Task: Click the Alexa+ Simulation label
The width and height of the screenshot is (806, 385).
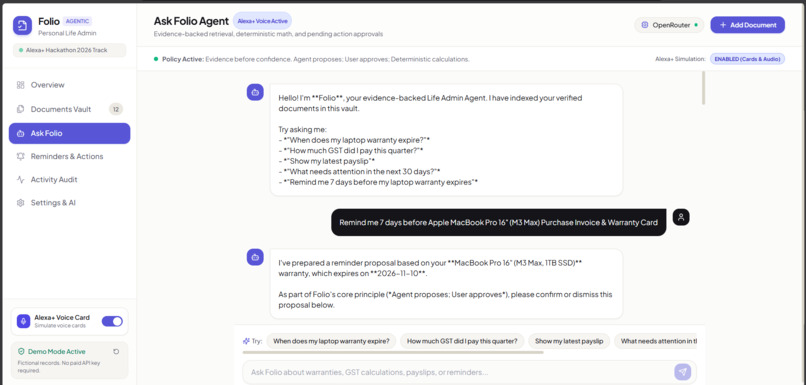Action: pyautogui.click(x=680, y=59)
